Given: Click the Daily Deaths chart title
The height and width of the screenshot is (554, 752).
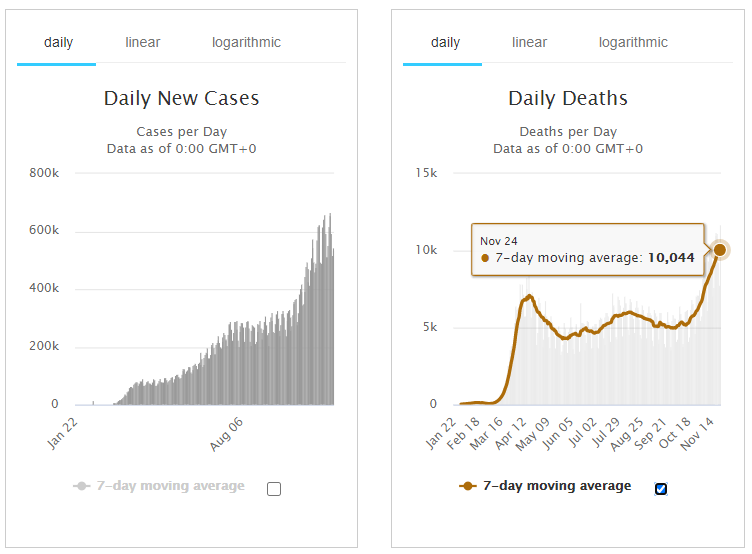Looking at the screenshot, I should pos(568,98).
